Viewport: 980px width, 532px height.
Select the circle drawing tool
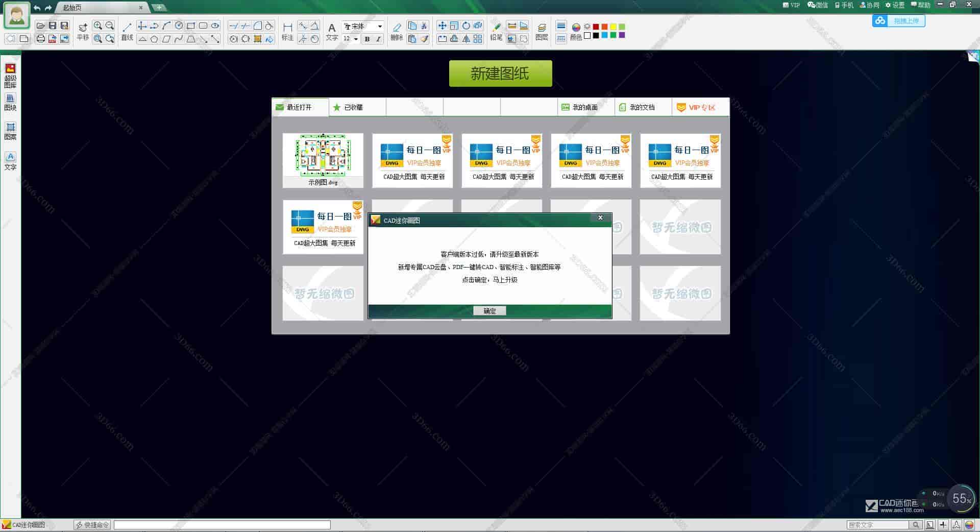point(179,25)
